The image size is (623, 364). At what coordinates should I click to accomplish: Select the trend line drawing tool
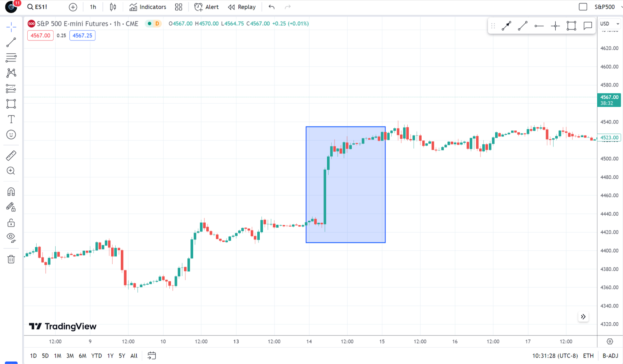pos(11,42)
